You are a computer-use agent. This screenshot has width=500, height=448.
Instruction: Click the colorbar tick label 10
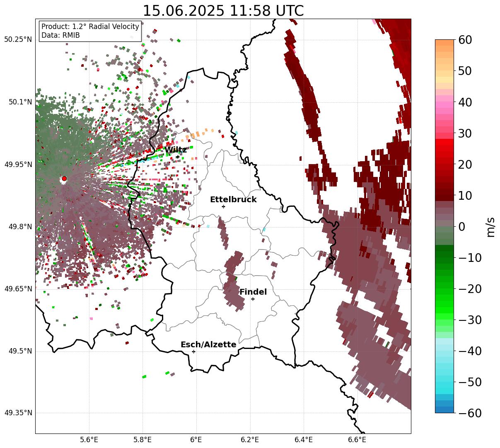pyautogui.click(x=465, y=195)
